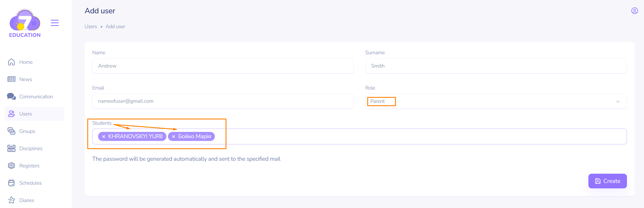Screen dimensions: 644x208
Task: Click the Registers layers icon
Action: pos(11,166)
